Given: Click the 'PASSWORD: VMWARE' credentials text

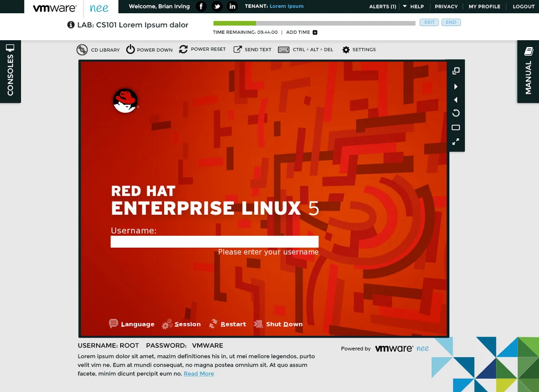Looking at the screenshot, I should (185, 346).
